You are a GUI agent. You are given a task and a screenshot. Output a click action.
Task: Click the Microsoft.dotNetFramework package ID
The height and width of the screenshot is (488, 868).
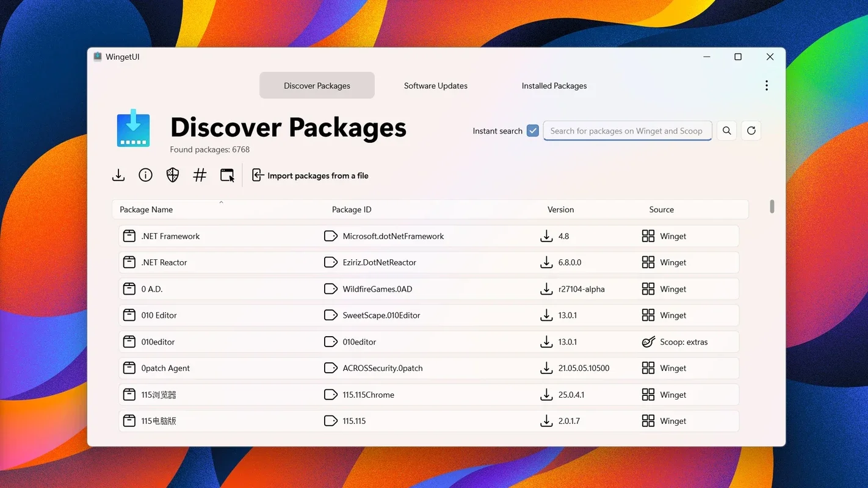393,236
